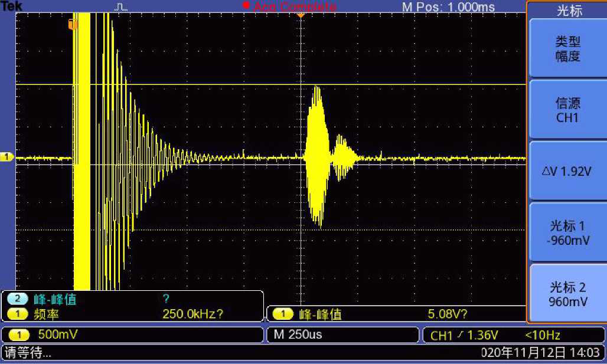Open the 信源 CH1 source menu button
607x364 pixels.
(x=567, y=110)
